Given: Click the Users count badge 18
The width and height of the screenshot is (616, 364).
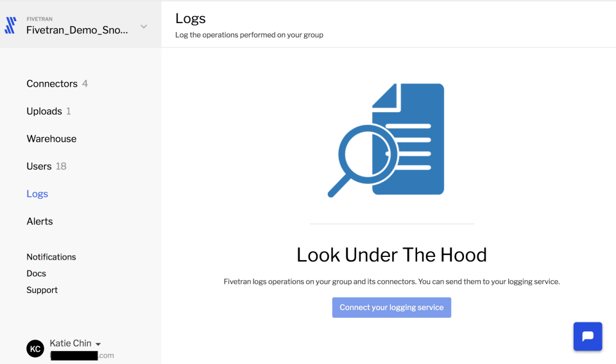Looking at the screenshot, I should coord(61,166).
